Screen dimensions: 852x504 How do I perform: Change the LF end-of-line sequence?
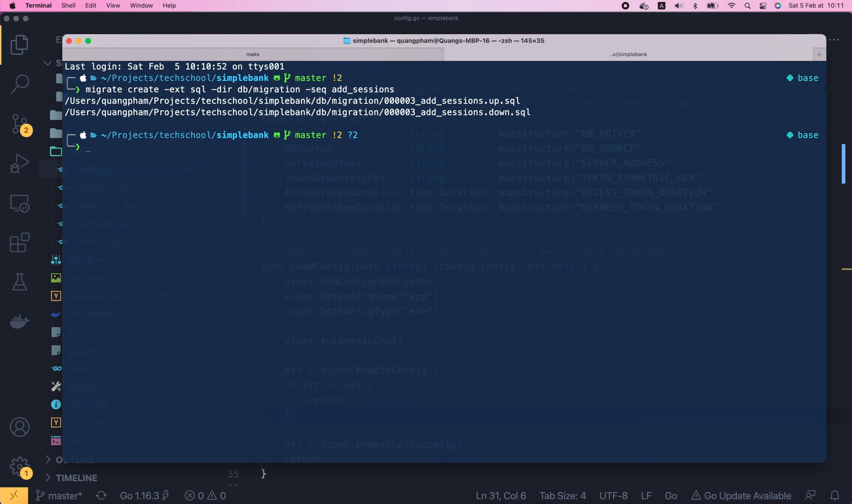[646, 496]
